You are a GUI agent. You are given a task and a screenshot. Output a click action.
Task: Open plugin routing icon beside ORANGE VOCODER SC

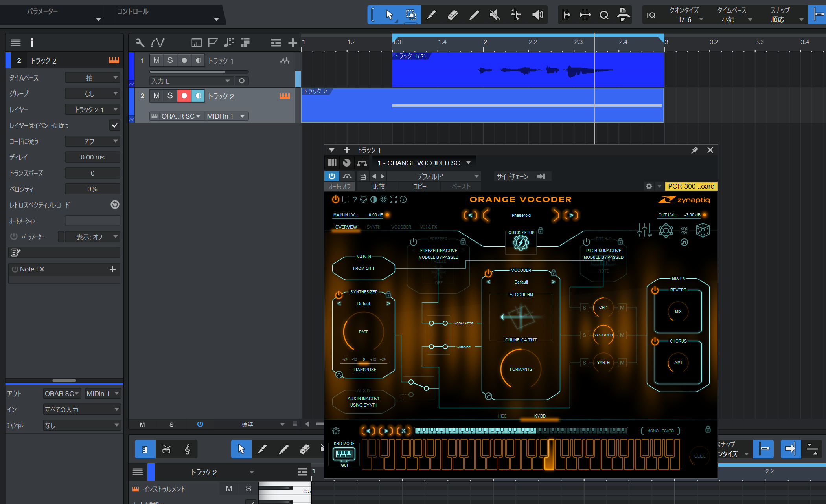pos(362,163)
